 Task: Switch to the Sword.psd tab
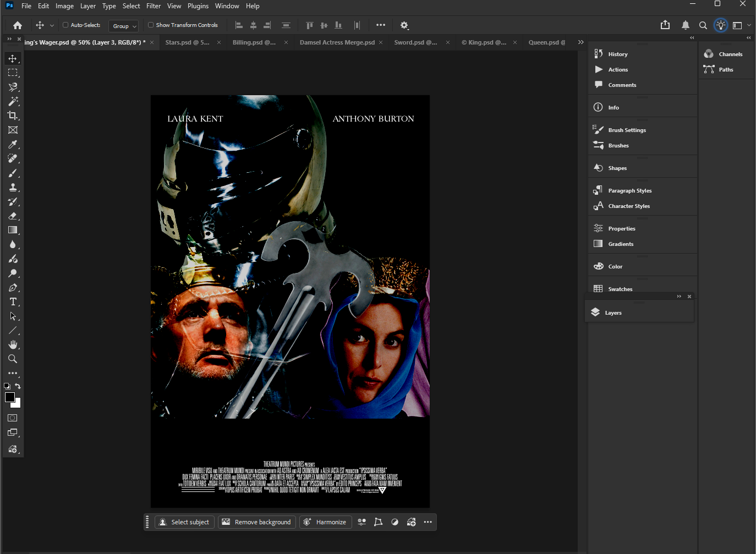pyautogui.click(x=415, y=42)
